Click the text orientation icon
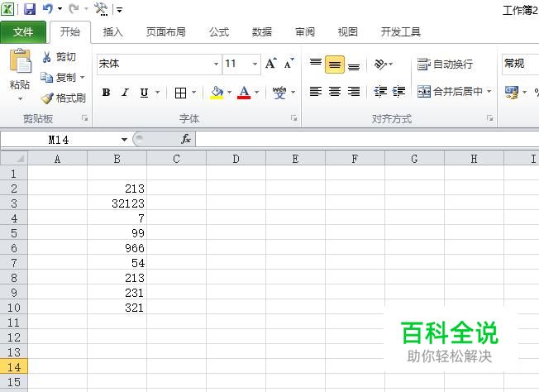Image resolution: width=539 pixels, height=392 pixels. [379, 64]
